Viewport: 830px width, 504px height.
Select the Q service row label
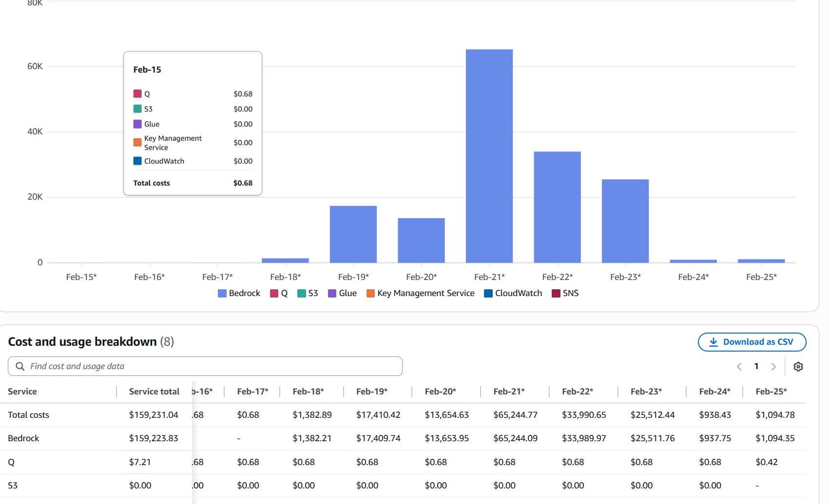coord(11,462)
